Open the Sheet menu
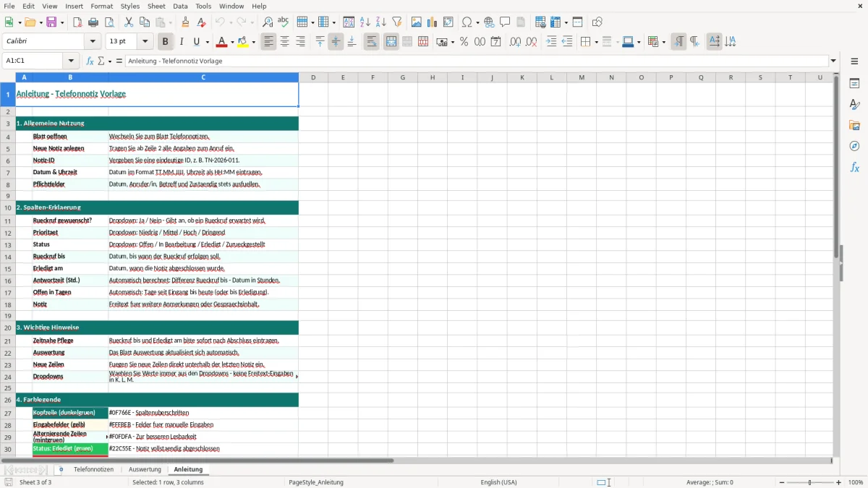Viewport: 868px width, 488px height. (x=156, y=6)
